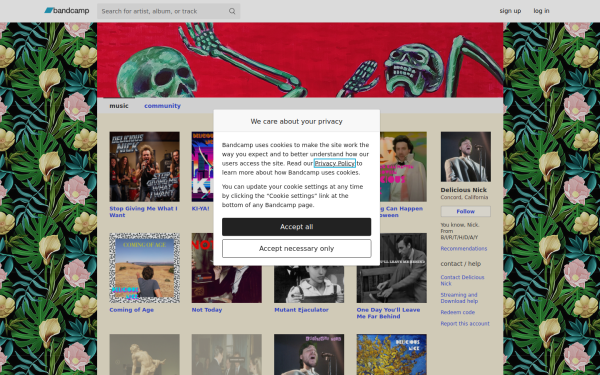This screenshot has width=600, height=375.
Task: Open the statue album cover in bottom row
Action: [x=144, y=354]
